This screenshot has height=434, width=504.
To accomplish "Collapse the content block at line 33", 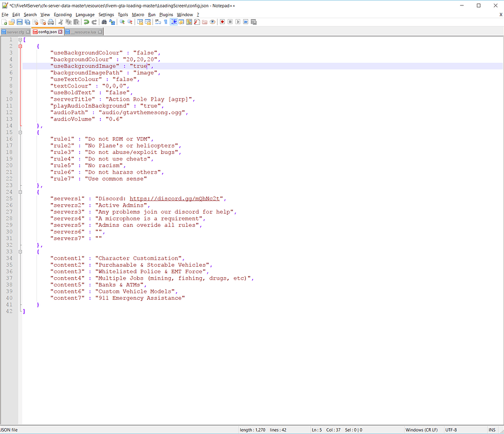I will [20, 252].
